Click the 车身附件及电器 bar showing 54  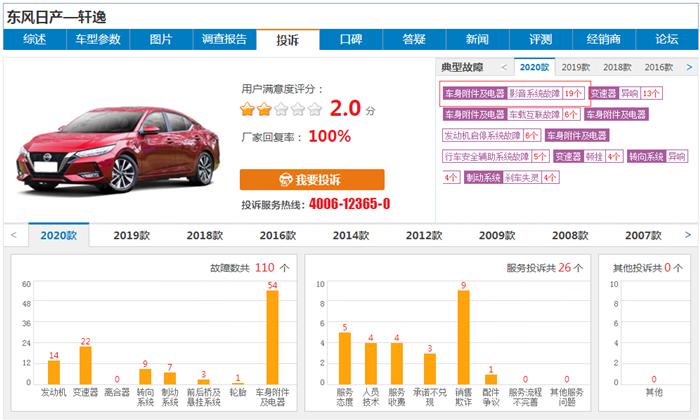(272, 337)
